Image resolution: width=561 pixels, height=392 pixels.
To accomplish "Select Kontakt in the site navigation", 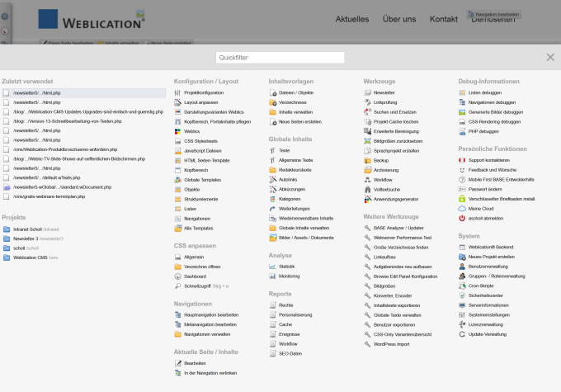I will coord(443,19).
